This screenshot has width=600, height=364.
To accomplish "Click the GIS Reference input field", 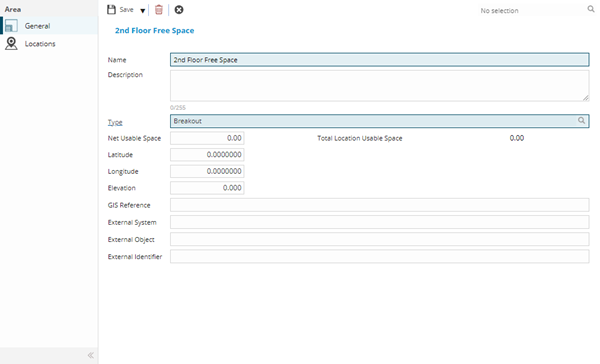I will [379, 205].
